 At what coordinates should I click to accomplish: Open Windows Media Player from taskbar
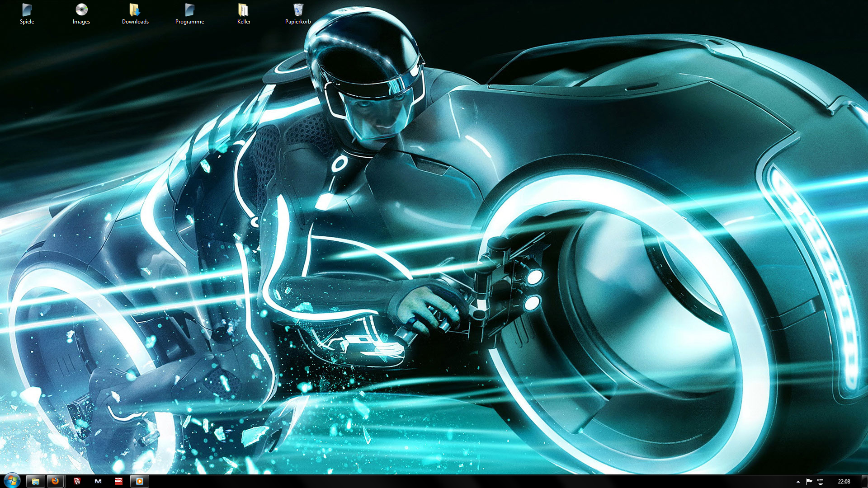point(140,481)
